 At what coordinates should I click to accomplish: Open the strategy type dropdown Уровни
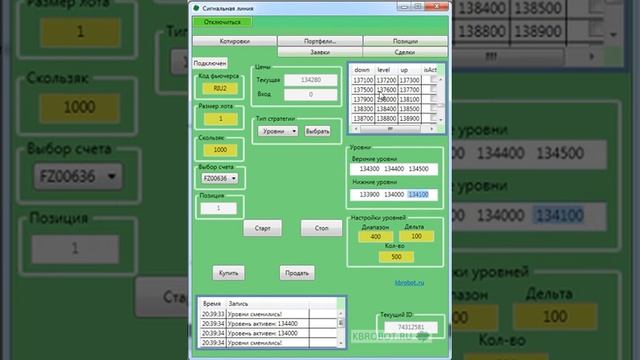(x=278, y=131)
